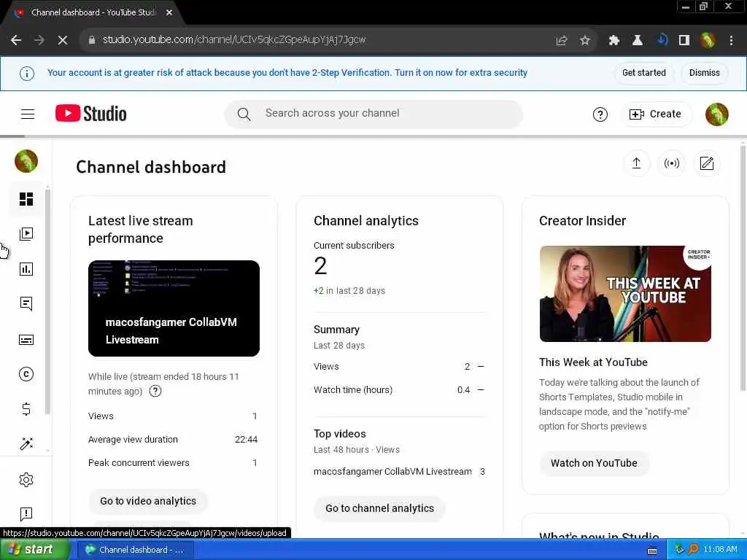Click the search magnifier icon
The image size is (747, 560).
pyautogui.click(x=244, y=114)
